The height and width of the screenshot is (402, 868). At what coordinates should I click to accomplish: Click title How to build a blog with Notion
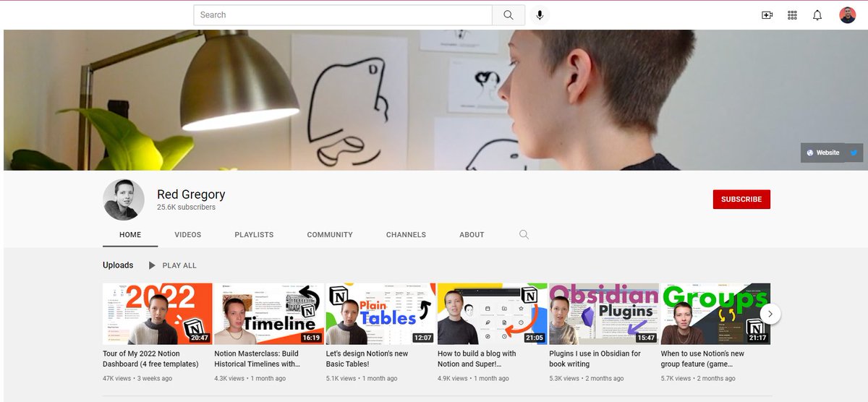coord(477,359)
